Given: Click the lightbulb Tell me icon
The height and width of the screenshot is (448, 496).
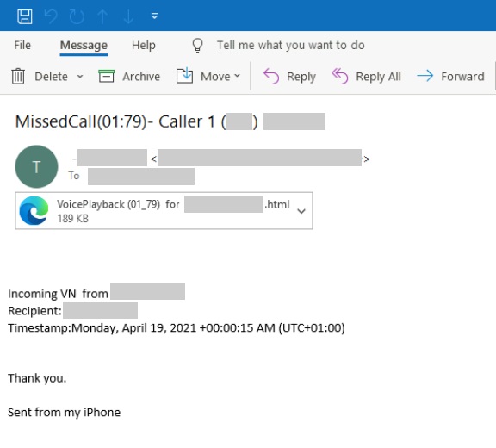Looking at the screenshot, I should pos(198,46).
